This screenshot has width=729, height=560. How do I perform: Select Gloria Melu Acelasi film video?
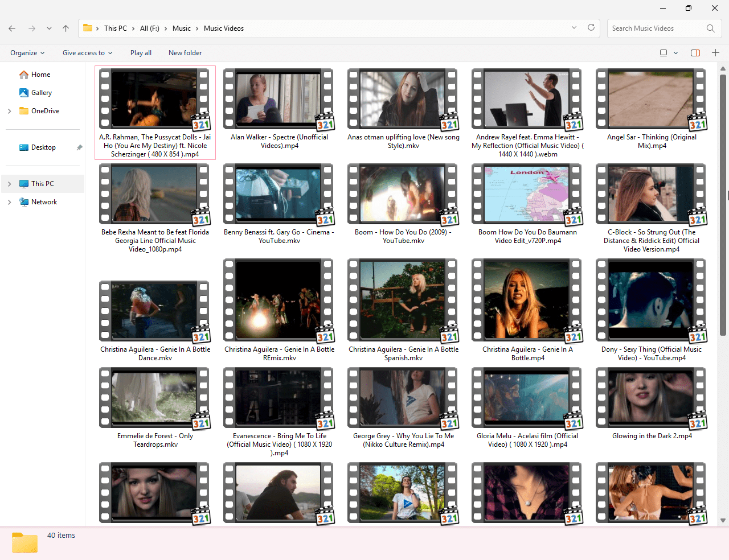pyautogui.click(x=527, y=408)
